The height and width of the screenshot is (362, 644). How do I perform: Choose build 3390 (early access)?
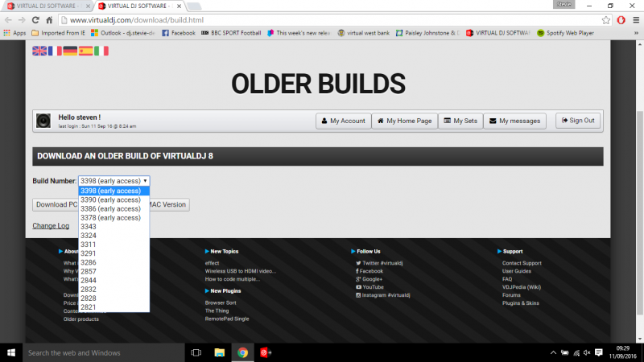coord(114,200)
